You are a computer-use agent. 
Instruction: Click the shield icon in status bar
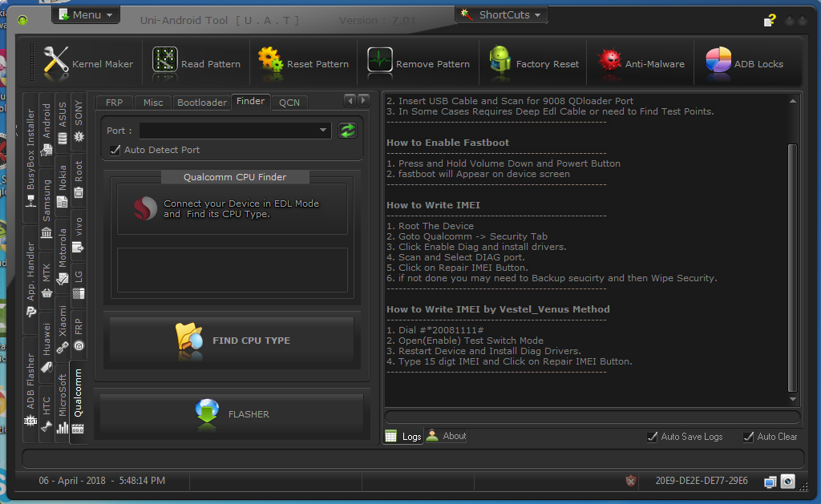pyautogui.click(x=631, y=481)
